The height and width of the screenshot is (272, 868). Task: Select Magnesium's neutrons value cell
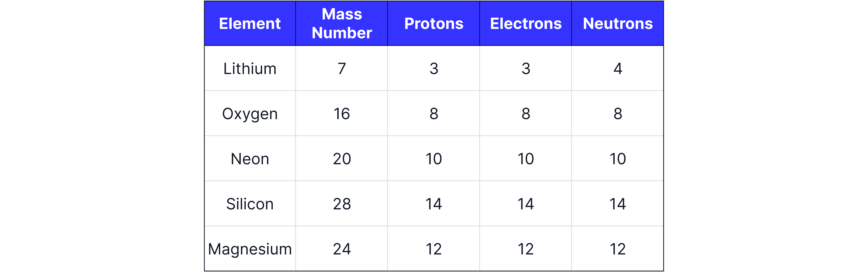[618, 249]
